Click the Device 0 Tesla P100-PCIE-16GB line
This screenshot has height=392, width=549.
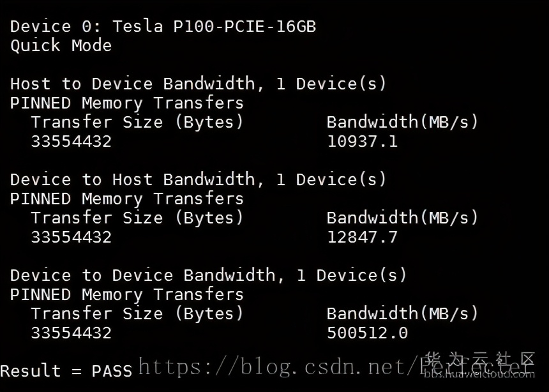click(x=163, y=27)
